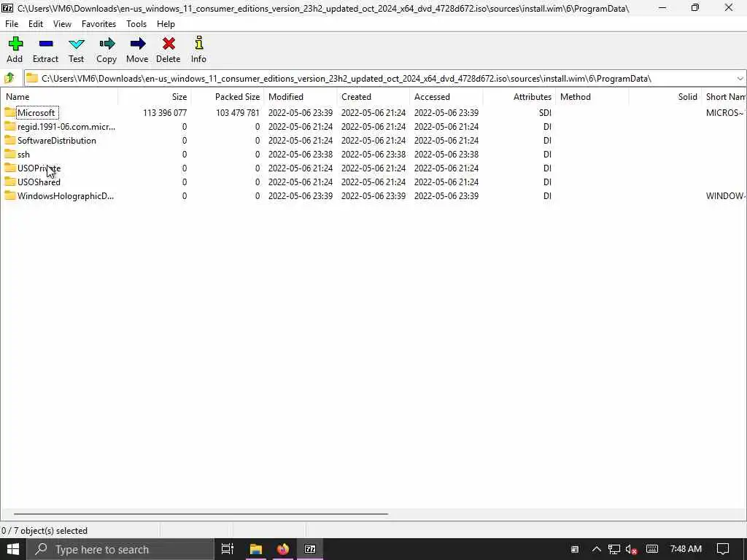Sort by the Name column header
The width and height of the screenshot is (747, 560).
pos(60,97)
